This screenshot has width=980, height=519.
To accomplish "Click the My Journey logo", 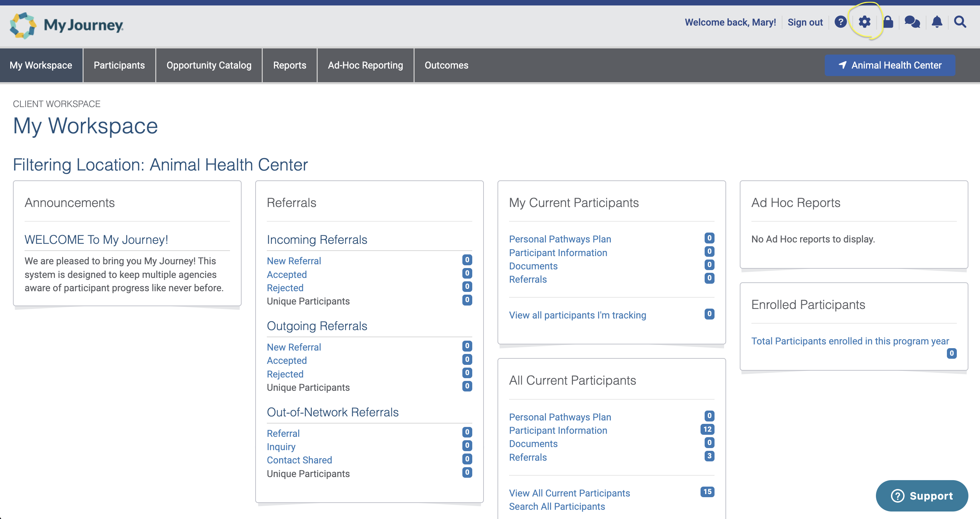I will [x=67, y=26].
